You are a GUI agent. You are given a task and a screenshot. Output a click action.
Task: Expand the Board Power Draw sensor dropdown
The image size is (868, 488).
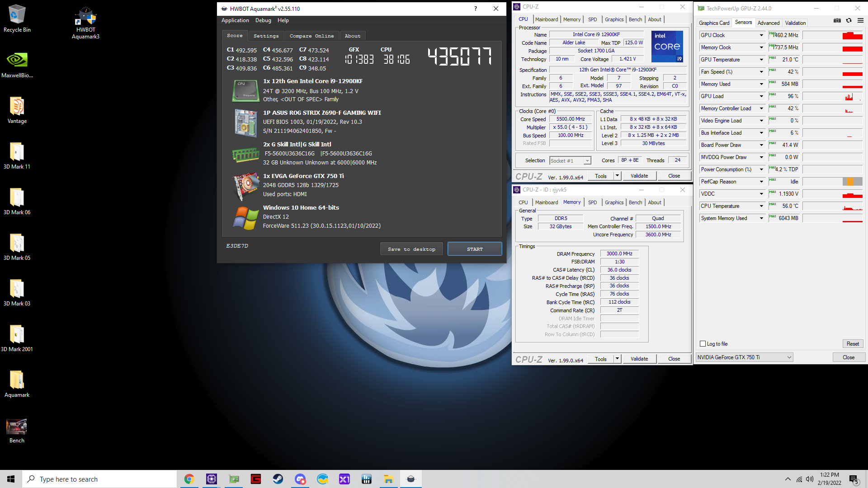point(761,145)
